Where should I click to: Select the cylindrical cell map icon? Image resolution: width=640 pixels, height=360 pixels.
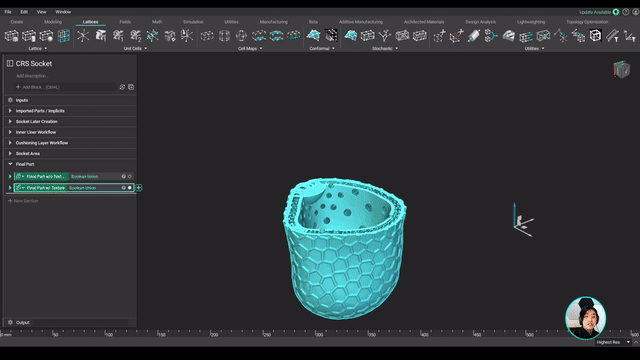pos(224,36)
